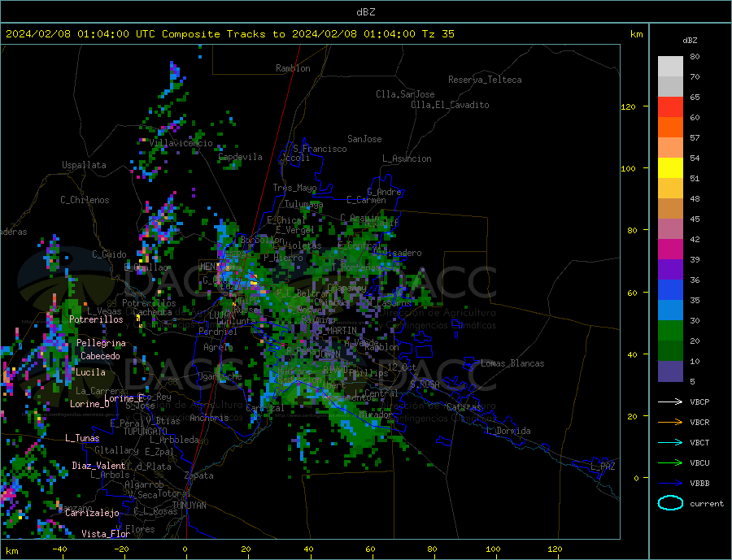The image size is (732, 560).
Task: Click the C_Guido map label
Action: [x=109, y=254]
